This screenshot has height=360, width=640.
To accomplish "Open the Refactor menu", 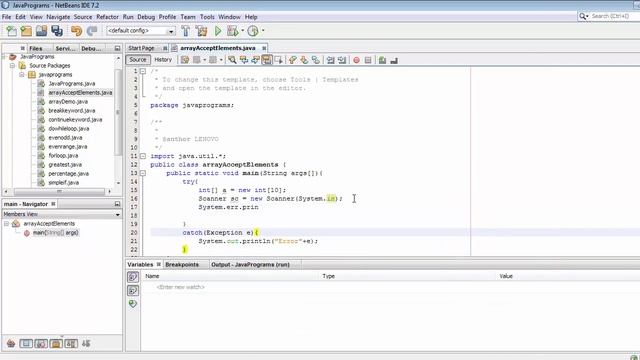I will (107, 17).
